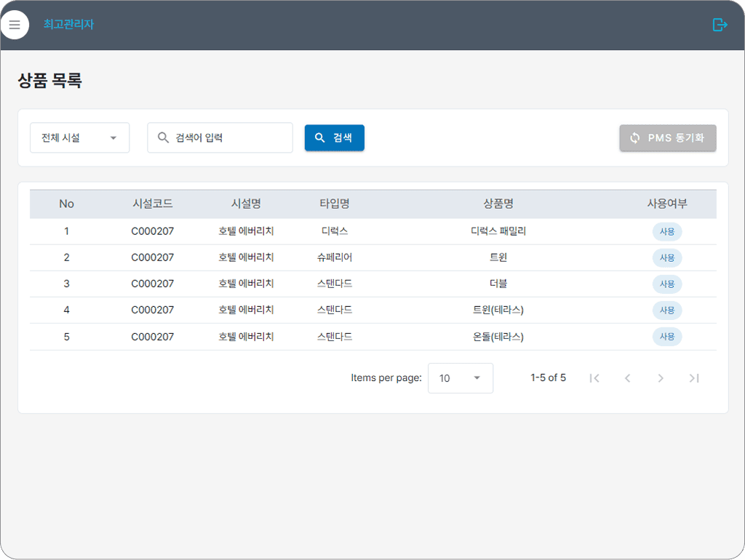The height and width of the screenshot is (560, 745).
Task: Click type name 디럭스
Action: pyautogui.click(x=335, y=231)
